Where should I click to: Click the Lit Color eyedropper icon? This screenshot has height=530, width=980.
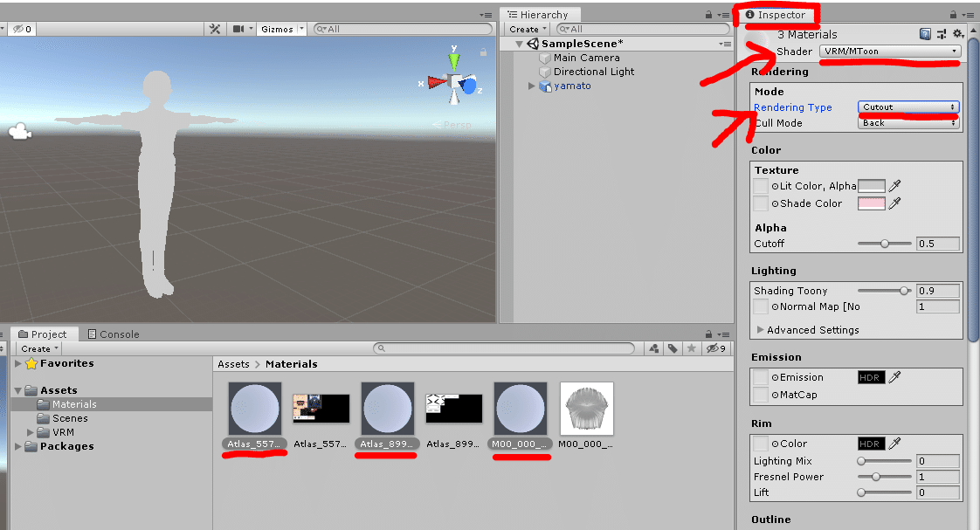click(x=895, y=186)
